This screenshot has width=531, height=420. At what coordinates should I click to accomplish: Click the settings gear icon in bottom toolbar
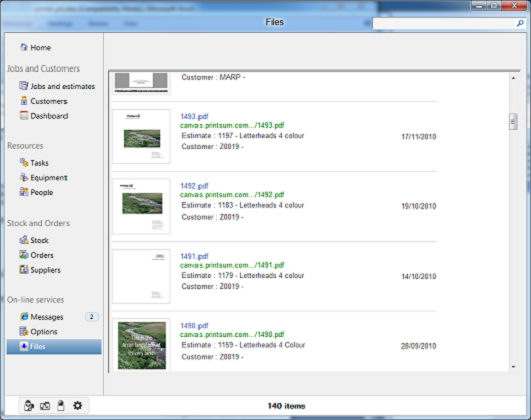[x=78, y=405]
